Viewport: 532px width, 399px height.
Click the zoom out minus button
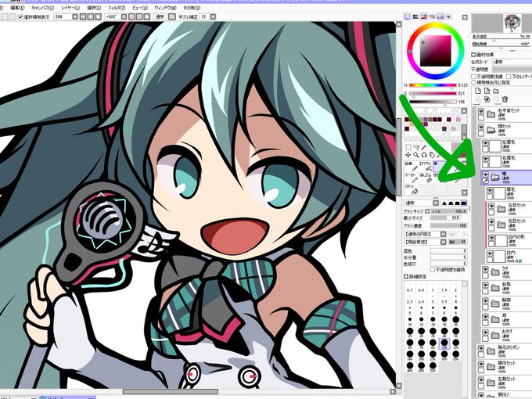[x=83, y=16]
